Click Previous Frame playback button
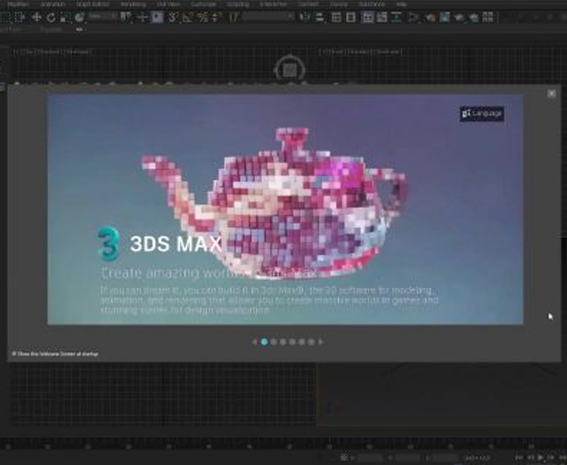 click(530, 458)
